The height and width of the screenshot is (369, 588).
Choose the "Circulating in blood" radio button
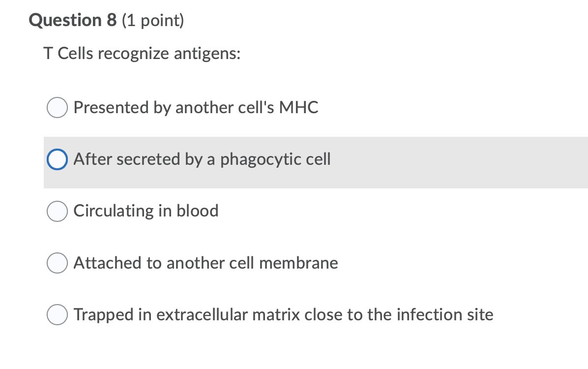(57, 211)
